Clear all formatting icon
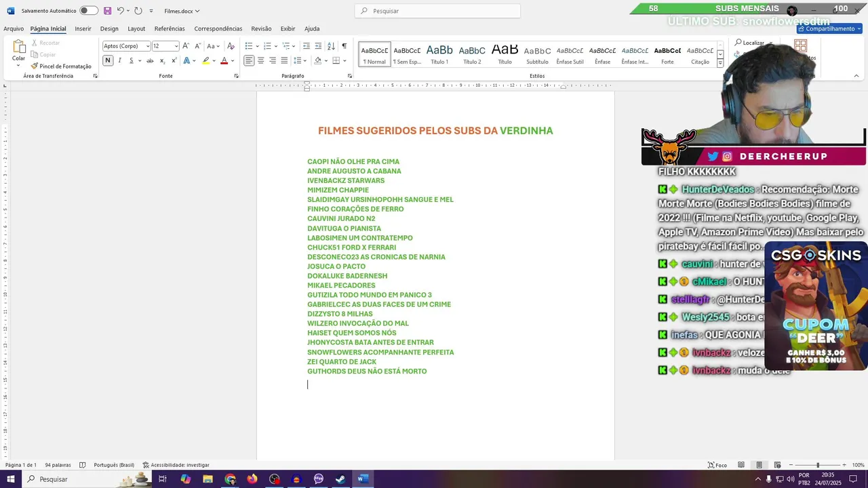The height and width of the screenshot is (488, 868). [x=231, y=46]
